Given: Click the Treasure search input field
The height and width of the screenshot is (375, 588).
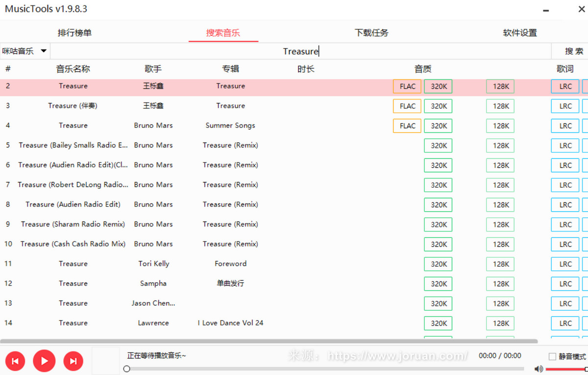Looking at the screenshot, I should click(300, 51).
